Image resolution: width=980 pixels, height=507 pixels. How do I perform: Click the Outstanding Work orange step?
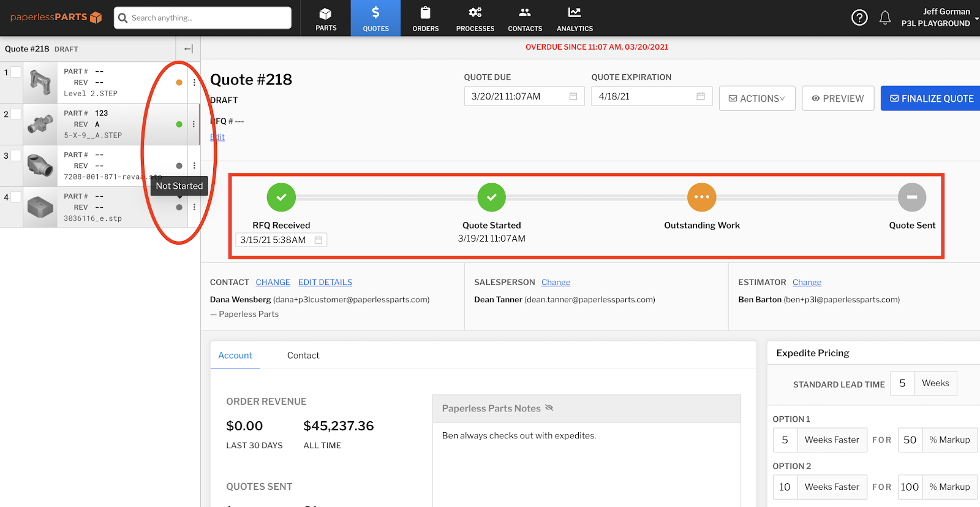point(702,197)
